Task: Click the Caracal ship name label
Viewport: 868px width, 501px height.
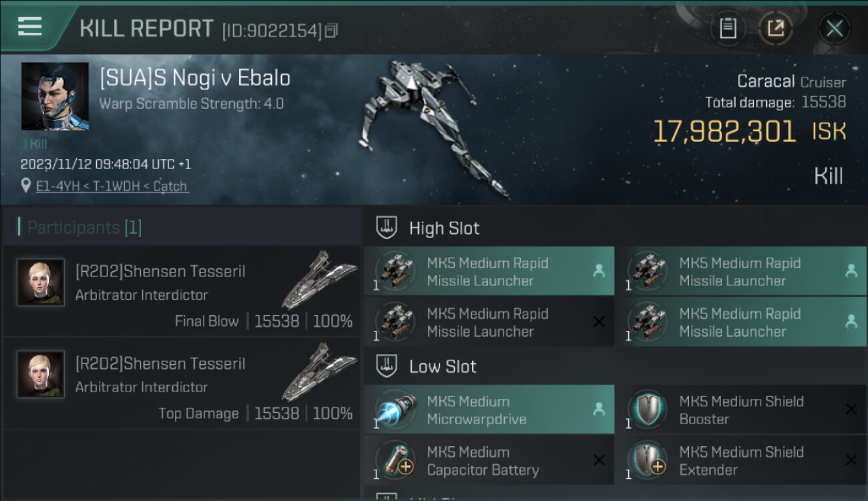Action: [x=765, y=81]
